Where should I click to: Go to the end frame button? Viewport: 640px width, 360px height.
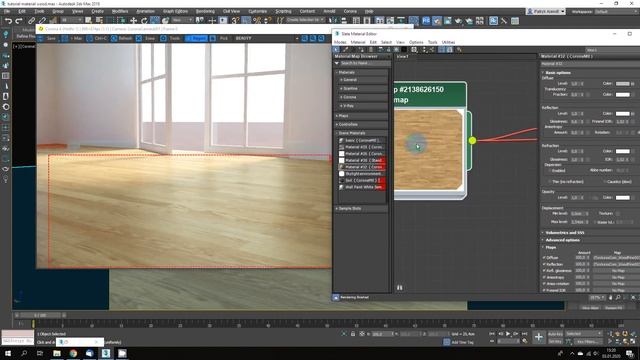click(524, 334)
